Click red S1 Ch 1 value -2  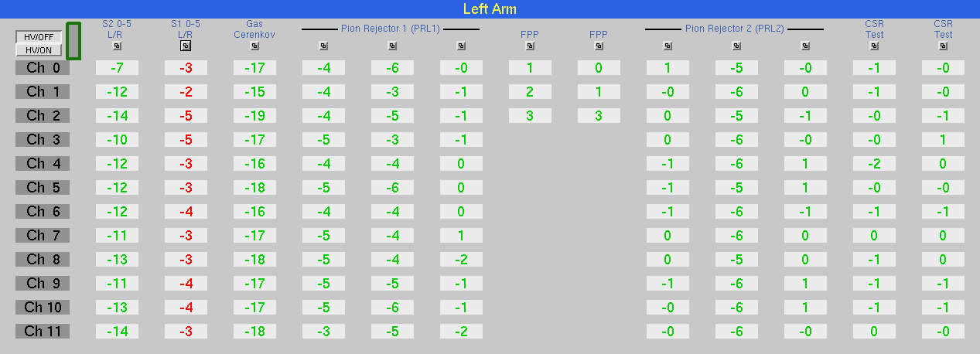186,92
